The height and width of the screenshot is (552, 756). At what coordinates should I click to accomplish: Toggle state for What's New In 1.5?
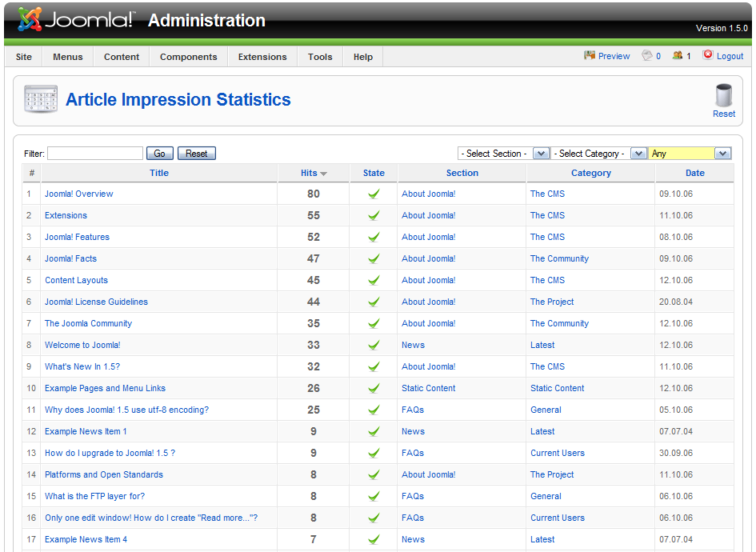[x=374, y=367]
